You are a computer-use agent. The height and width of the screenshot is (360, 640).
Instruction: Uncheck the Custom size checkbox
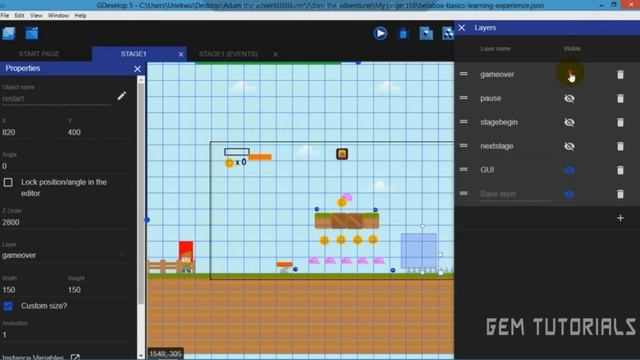point(8,306)
